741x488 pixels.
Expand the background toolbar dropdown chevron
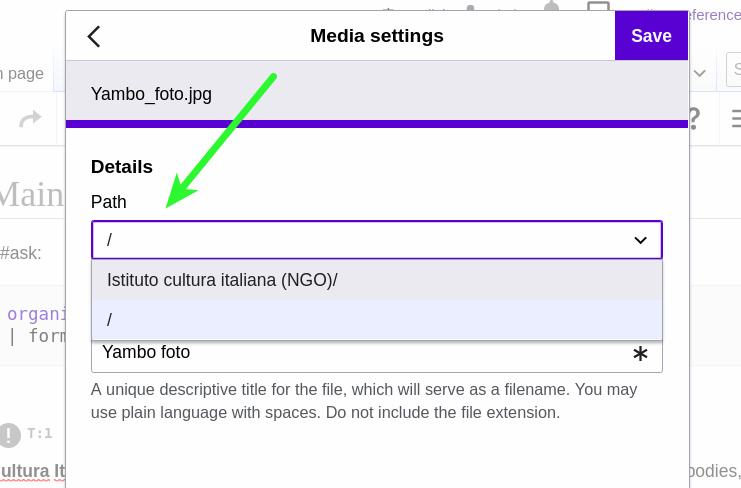click(x=704, y=73)
